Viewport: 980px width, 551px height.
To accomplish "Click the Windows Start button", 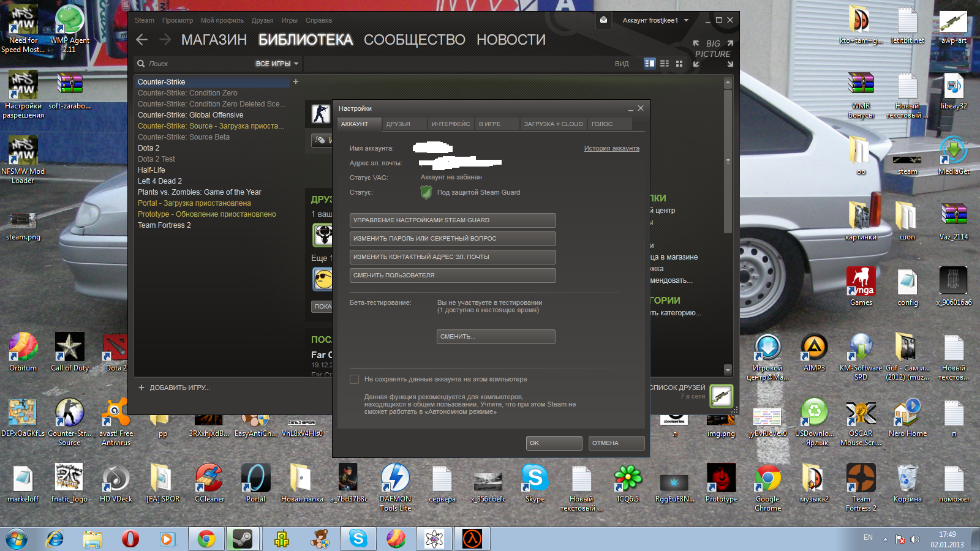I will click(17, 539).
